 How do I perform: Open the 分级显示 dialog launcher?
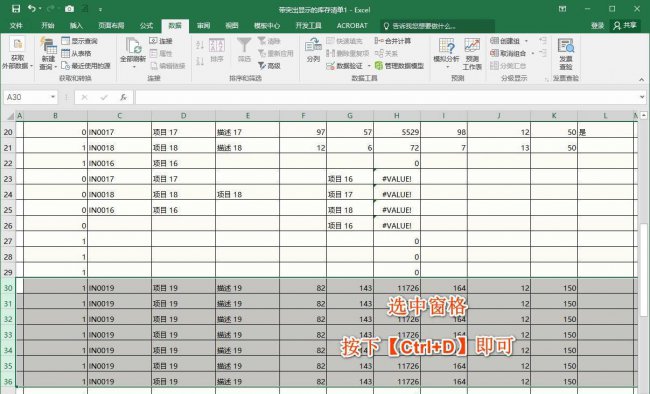pyautogui.click(x=546, y=78)
